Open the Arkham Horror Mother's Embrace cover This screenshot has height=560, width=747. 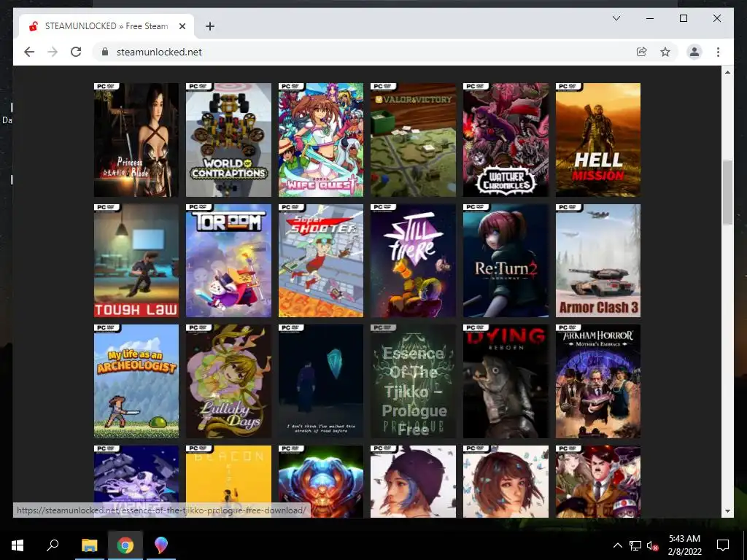click(598, 381)
